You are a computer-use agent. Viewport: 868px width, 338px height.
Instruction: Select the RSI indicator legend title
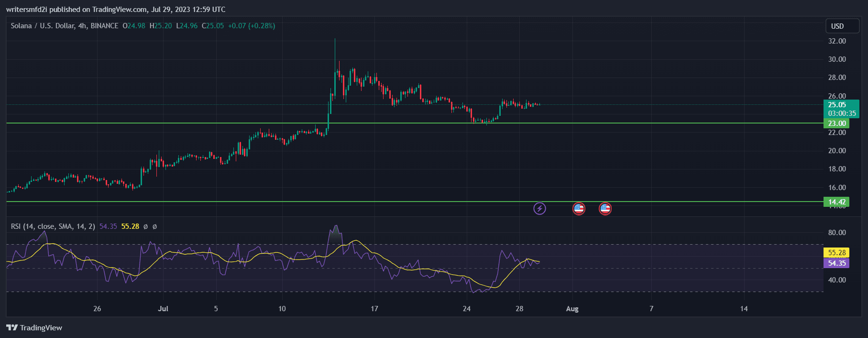[53, 226]
